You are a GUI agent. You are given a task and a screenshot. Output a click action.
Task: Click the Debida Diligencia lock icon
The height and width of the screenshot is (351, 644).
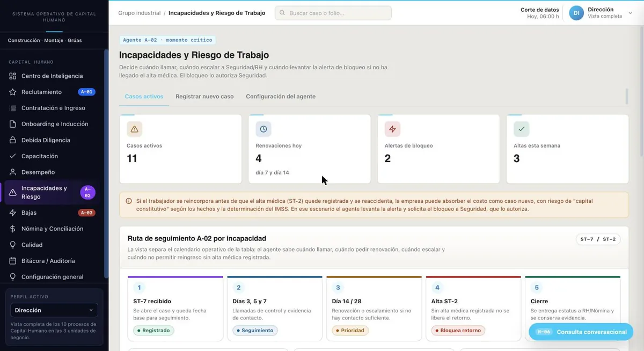pos(13,140)
